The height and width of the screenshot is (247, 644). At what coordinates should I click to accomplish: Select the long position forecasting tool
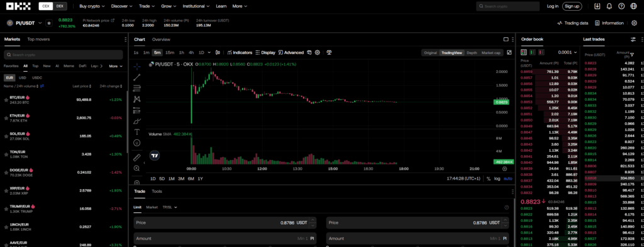(x=136, y=110)
